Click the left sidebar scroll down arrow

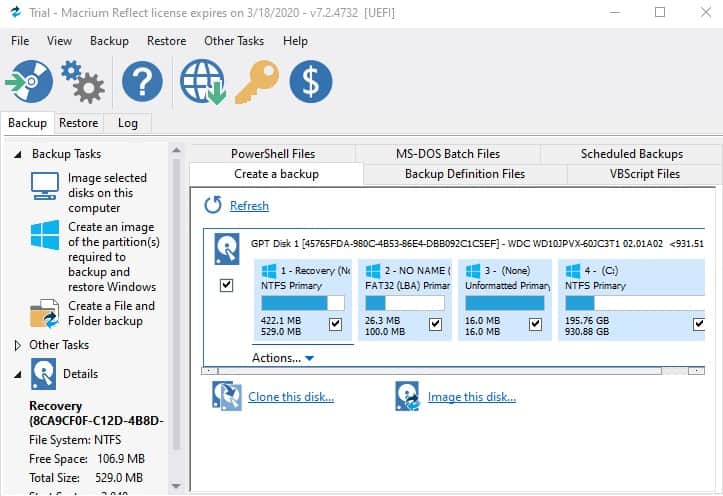click(176, 485)
